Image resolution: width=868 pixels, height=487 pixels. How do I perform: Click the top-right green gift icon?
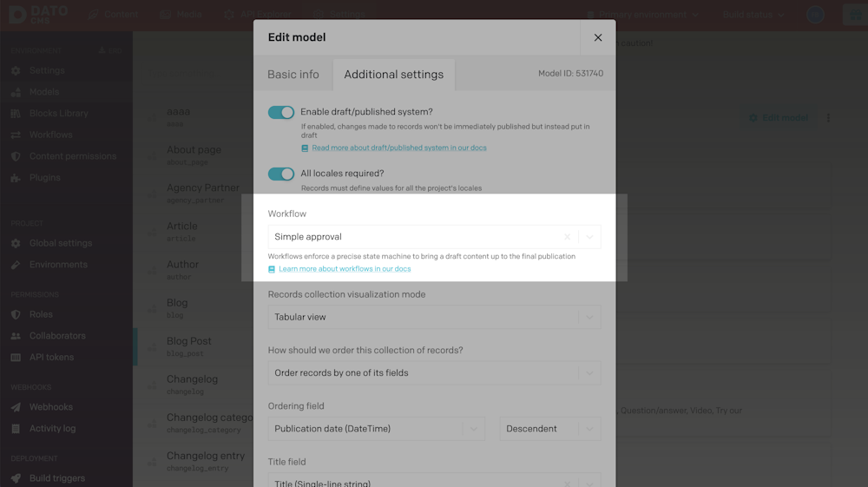855,15
